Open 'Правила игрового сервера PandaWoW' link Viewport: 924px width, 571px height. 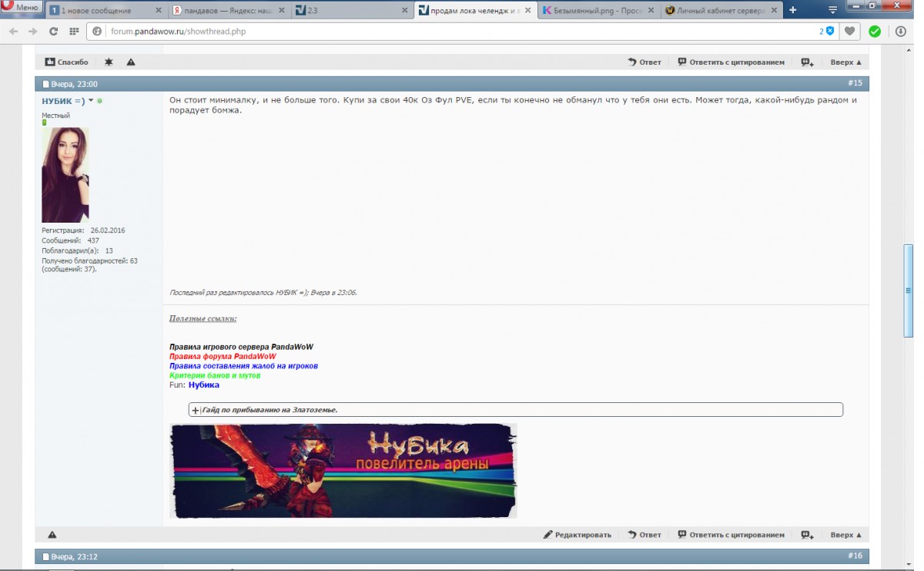[x=241, y=347]
